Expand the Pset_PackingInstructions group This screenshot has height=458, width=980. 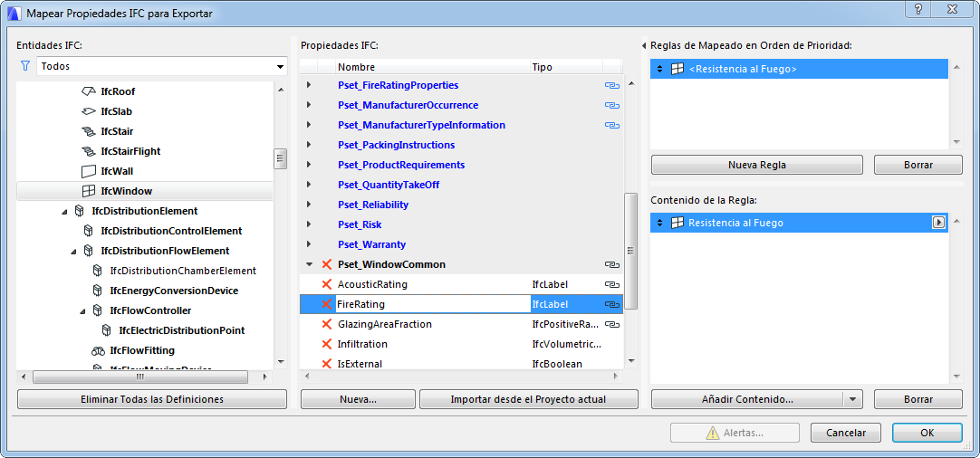pyautogui.click(x=308, y=145)
